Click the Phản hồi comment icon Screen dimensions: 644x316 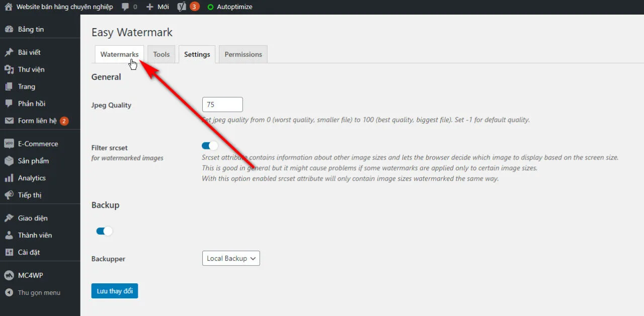point(9,104)
